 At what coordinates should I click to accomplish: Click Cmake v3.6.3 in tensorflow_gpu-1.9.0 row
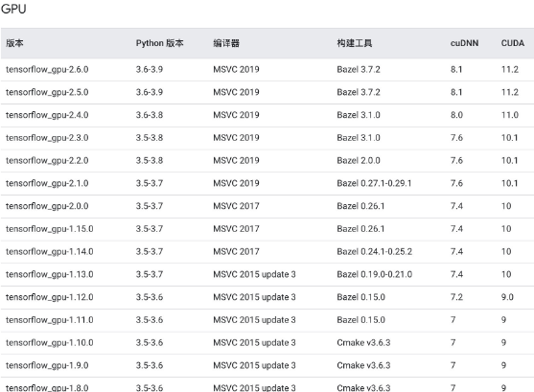pos(363,365)
